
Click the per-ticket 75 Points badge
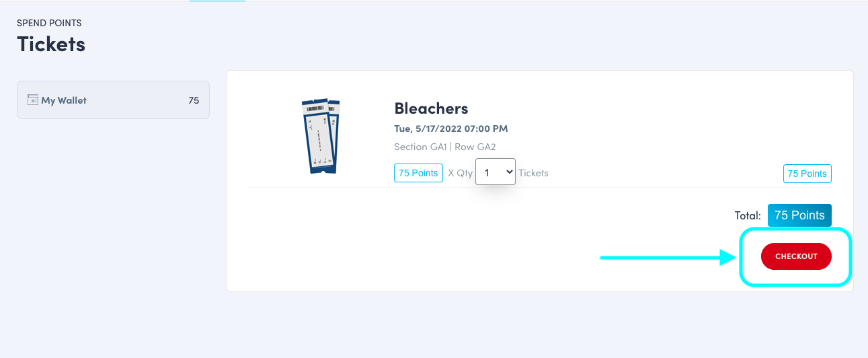[418, 173]
